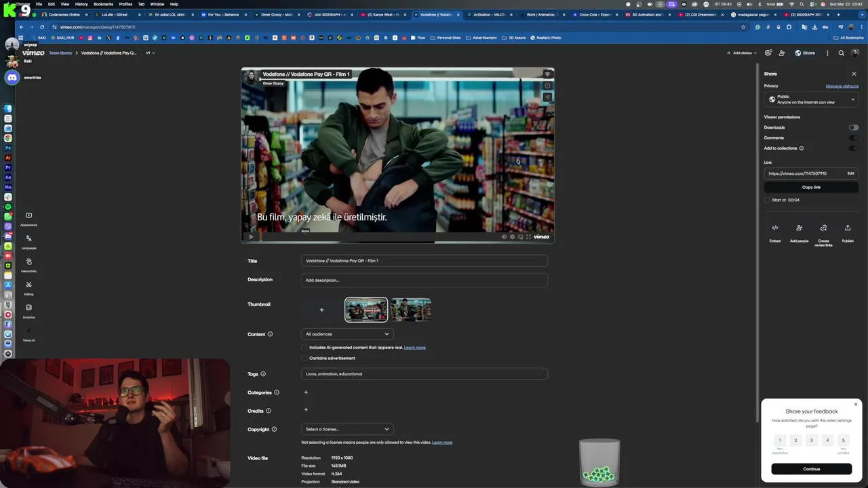Click the Title input field
868x488 pixels.
click(424, 261)
